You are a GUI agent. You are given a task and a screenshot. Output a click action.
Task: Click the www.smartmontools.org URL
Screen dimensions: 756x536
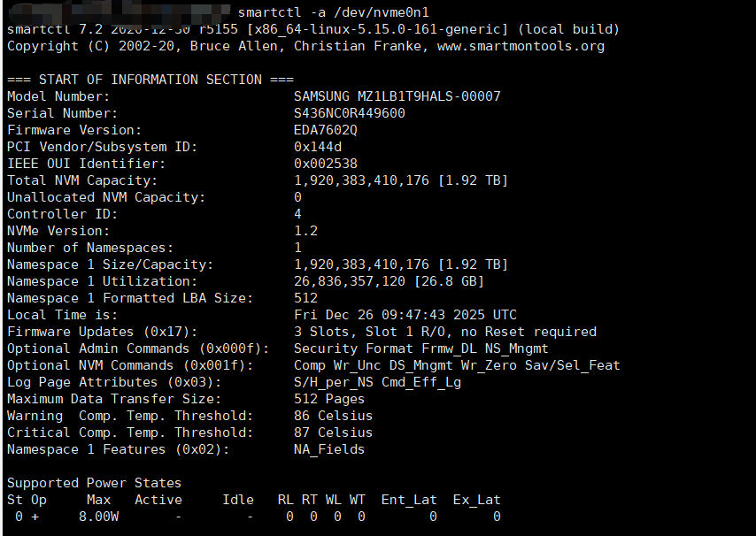pos(521,46)
